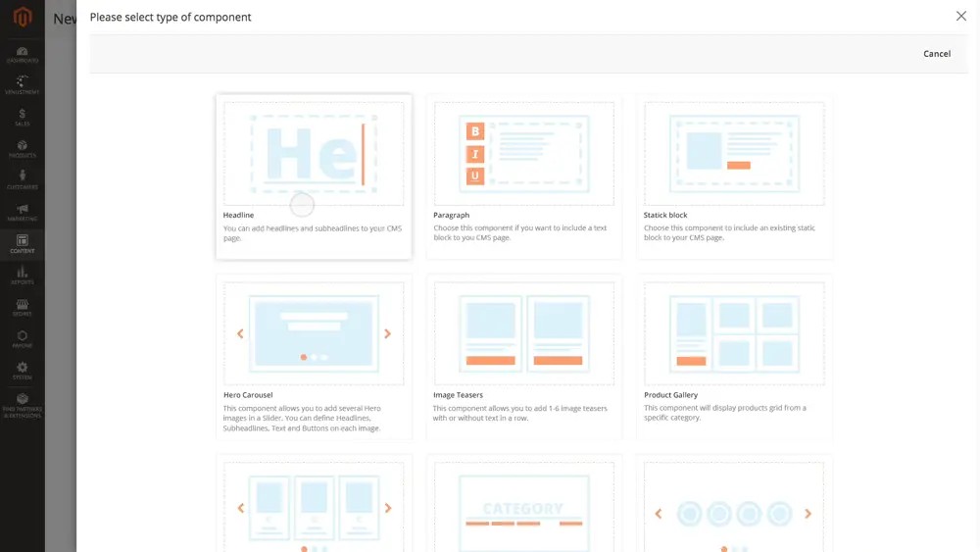
Task: Click the Statick block description text
Action: 729,232
